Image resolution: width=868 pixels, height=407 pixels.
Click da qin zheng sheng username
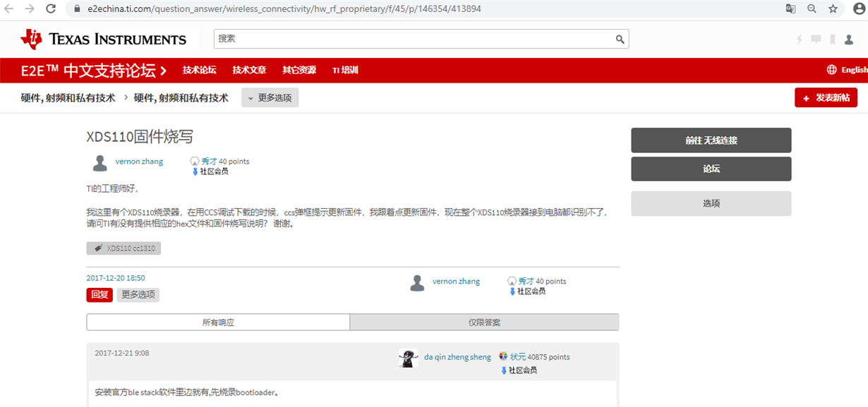pos(457,357)
